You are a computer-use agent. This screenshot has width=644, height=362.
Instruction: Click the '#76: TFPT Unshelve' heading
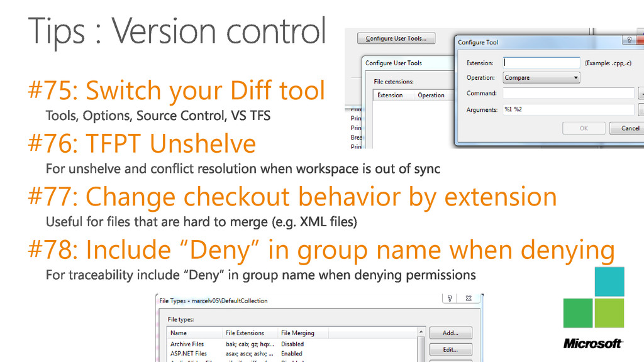142,143
